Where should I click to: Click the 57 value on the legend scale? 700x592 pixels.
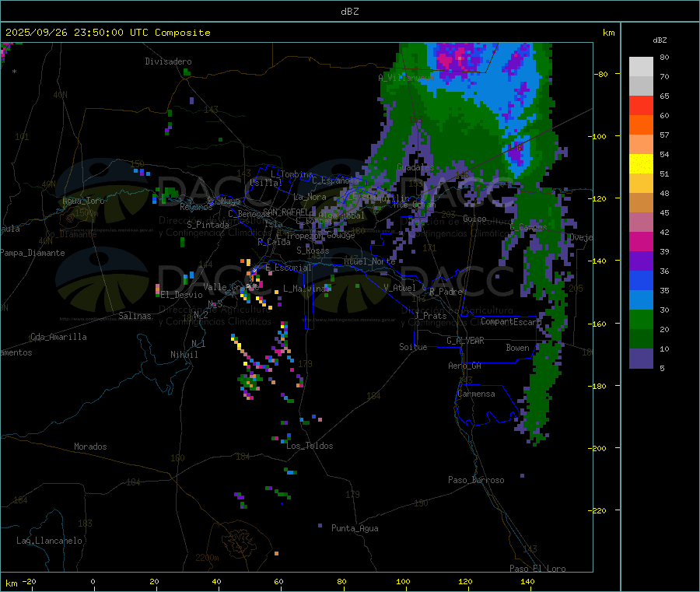[664, 135]
